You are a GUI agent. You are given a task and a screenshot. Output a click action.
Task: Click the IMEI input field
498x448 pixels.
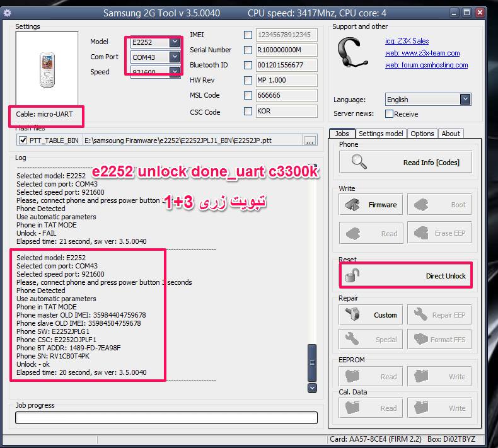pyautogui.click(x=286, y=35)
